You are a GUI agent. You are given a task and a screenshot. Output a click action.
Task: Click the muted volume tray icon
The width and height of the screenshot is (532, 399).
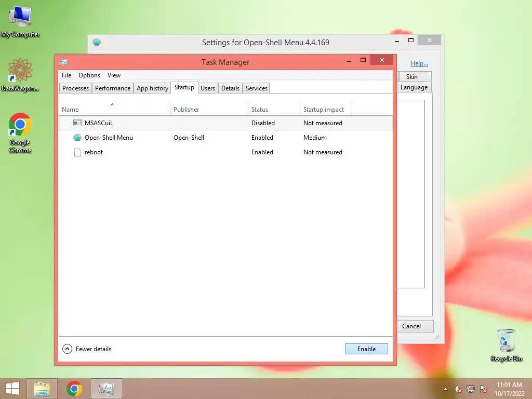(458, 389)
